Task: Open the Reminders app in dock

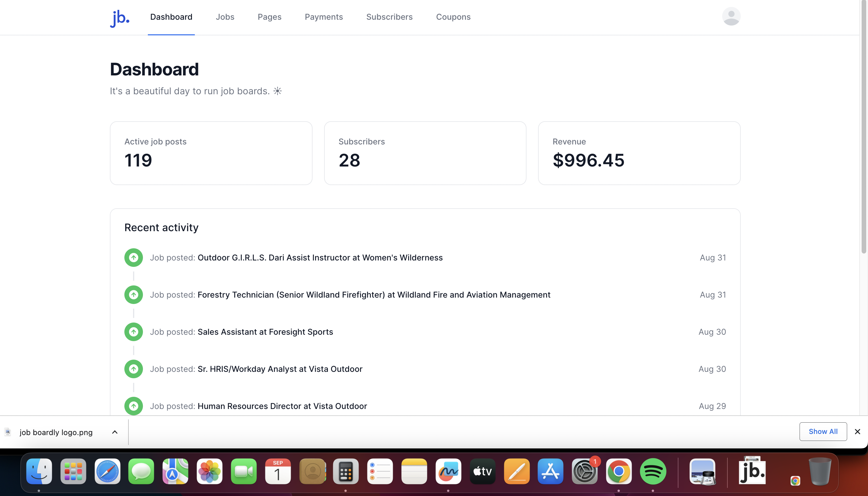Action: [380, 471]
